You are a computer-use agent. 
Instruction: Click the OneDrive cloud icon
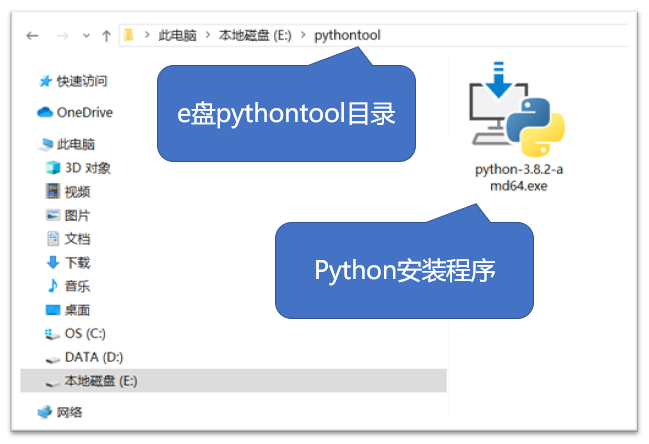coord(45,112)
